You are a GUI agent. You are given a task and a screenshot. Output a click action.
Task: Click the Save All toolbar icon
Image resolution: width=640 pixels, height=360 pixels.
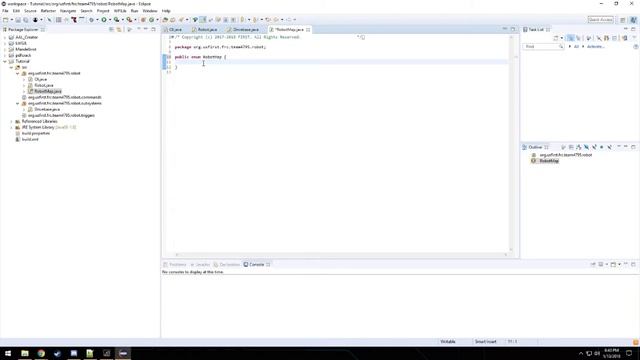pyautogui.click(x=26, y=20)
